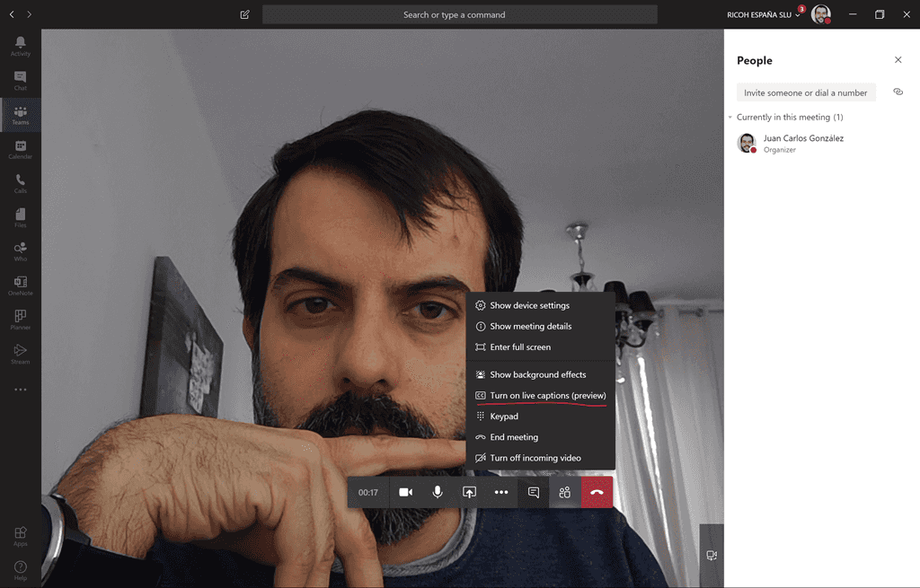Open the Calendar app
920x588 pixels.
point(21,150)
